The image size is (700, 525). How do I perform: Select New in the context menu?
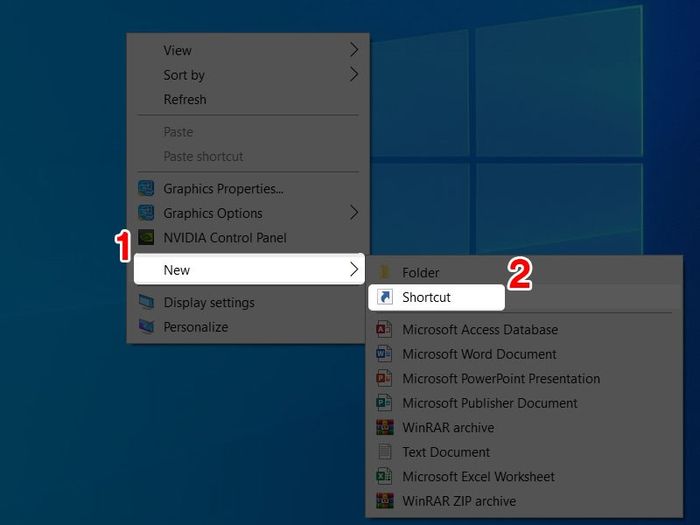[249, 269]
